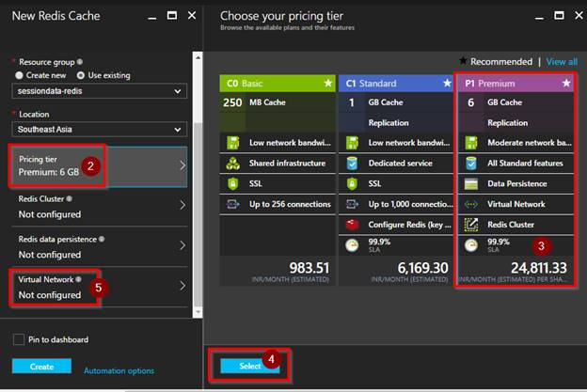Click the Data Persistence feature label

click(x=517, y=183)
